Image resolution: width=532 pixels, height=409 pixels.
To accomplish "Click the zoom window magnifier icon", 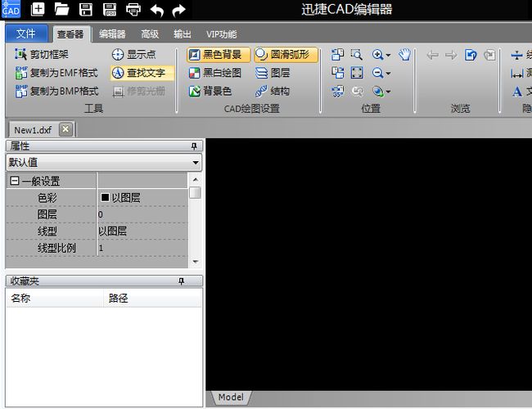I will point(357,55).
